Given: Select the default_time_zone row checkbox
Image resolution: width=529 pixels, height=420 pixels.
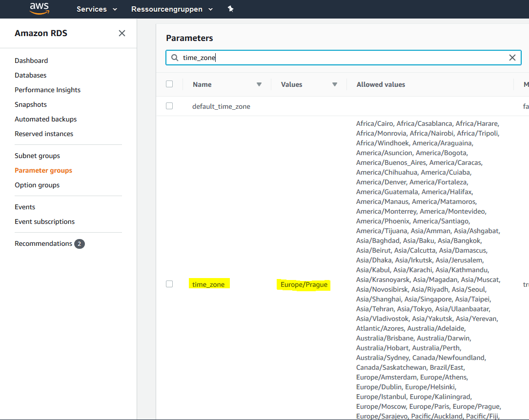Looking at the screenshot, I should point(169,105).
